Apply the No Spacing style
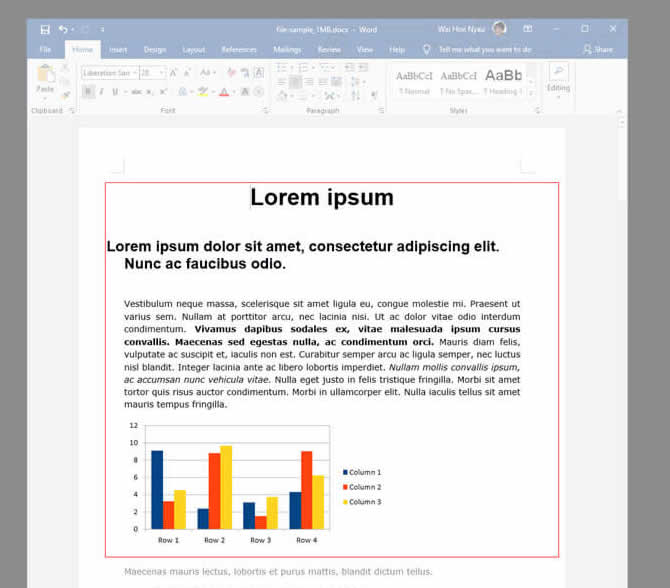670x588 pixels. tap(458, 82)
